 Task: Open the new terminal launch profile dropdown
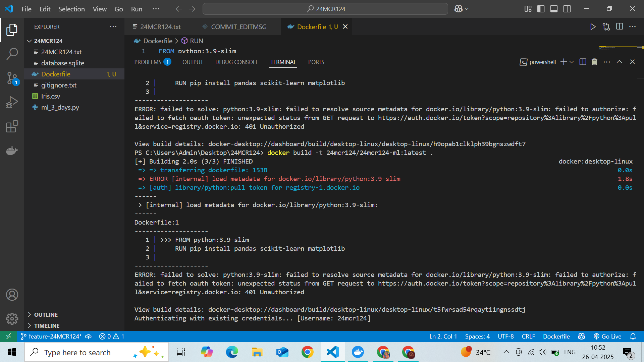pos(572,62)
